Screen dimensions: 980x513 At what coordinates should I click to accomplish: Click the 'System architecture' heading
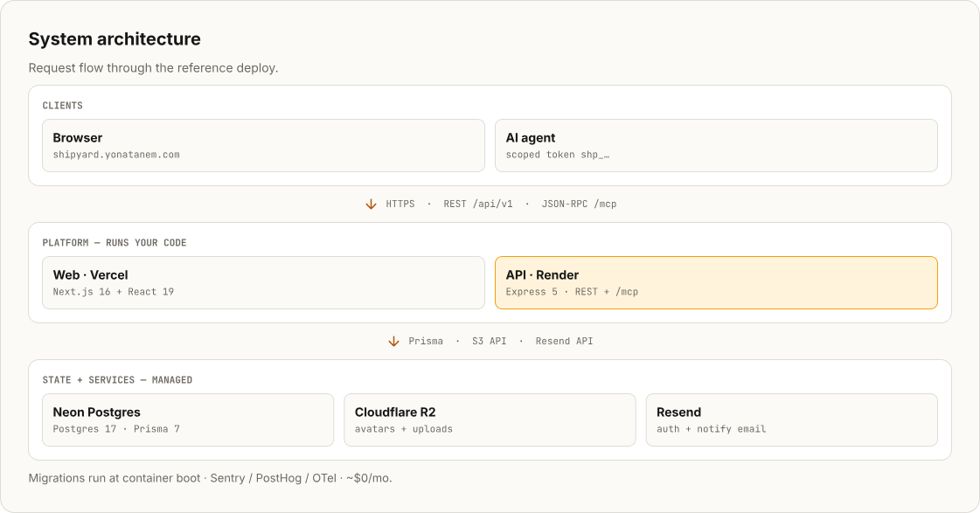tap(115, 38)
